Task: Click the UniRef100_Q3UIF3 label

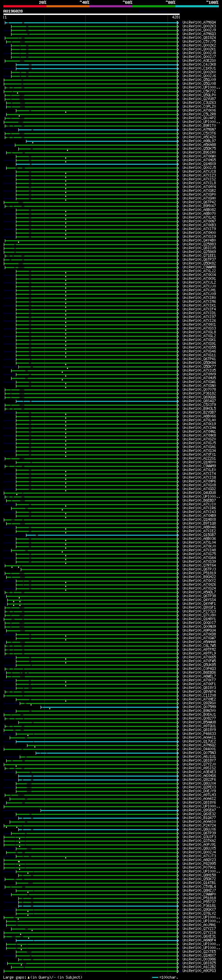Action: (x=199, y=836)
